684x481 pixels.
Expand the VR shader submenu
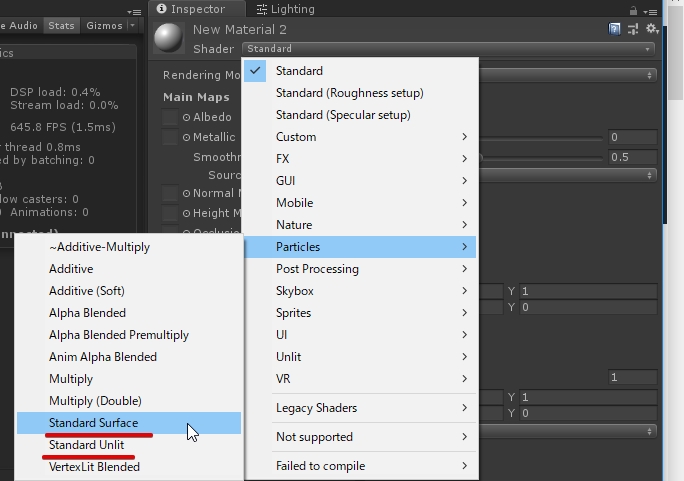click(x=360, y=379)
